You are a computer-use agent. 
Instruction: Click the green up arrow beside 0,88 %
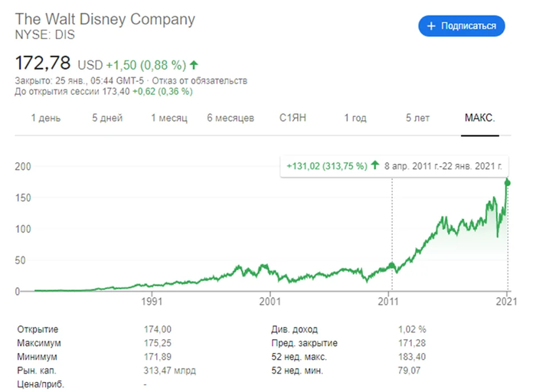tap(194, 64)
